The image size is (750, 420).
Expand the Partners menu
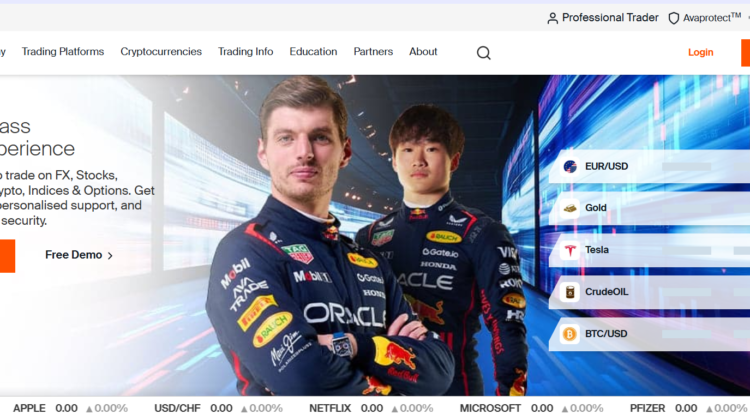373,52
